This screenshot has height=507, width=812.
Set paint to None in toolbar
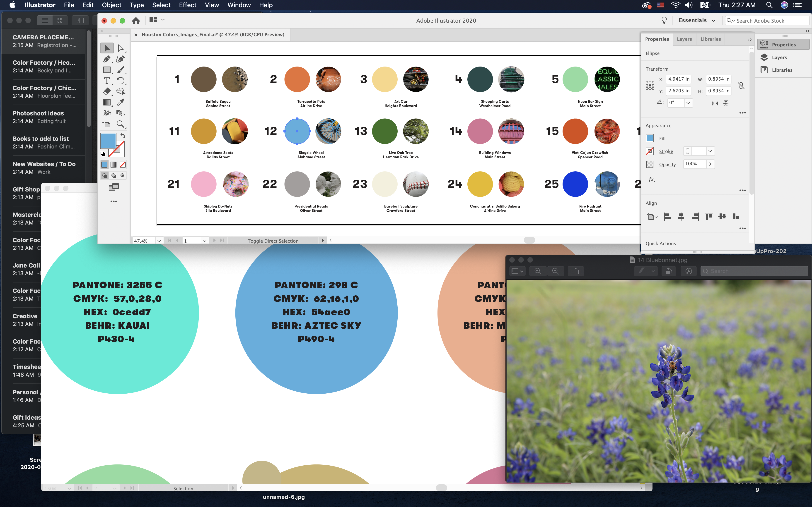123,165
